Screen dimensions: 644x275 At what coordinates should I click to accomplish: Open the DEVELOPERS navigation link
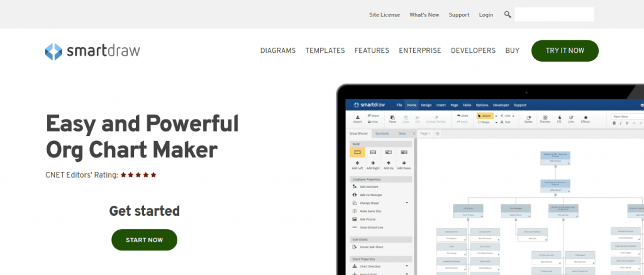[x=473, y=50]
